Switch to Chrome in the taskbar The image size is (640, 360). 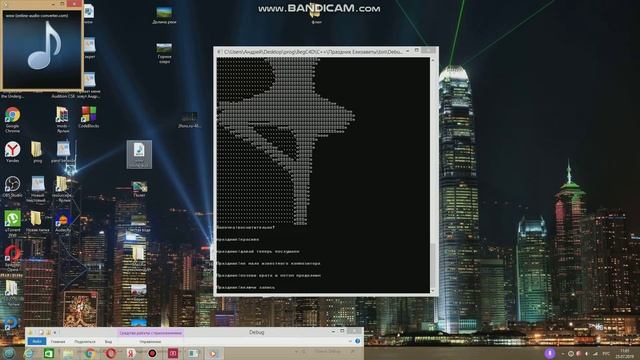coord(90,353)
